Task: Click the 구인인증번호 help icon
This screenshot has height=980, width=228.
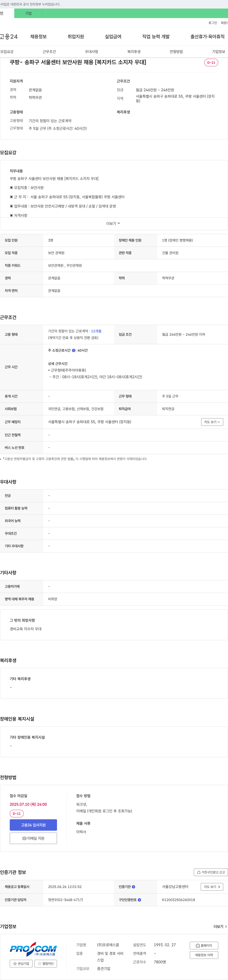Action: click(x=139, y=900)
